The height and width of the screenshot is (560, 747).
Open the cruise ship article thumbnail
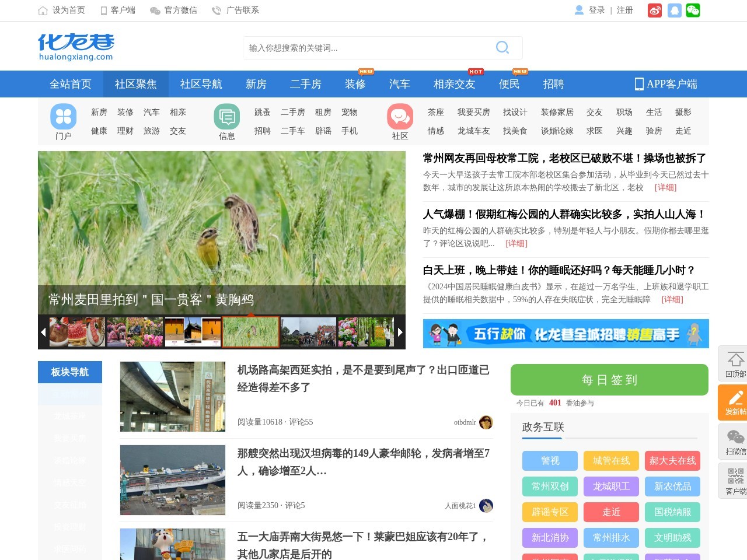[173, 480]
